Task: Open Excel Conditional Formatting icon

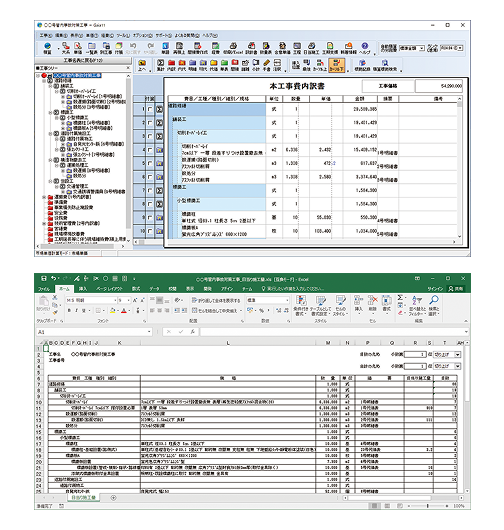Action: click(x=301, y=300)
